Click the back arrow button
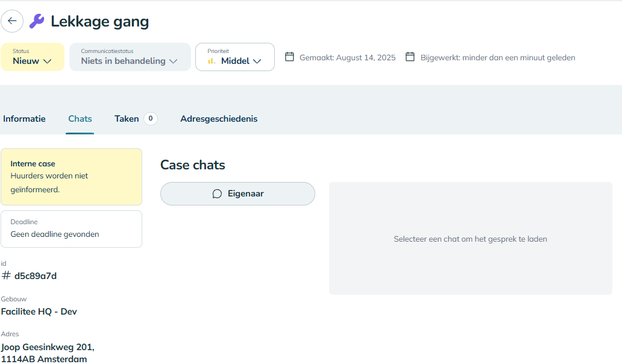Screen dimensions: 622x364 (x=12, y=21)
